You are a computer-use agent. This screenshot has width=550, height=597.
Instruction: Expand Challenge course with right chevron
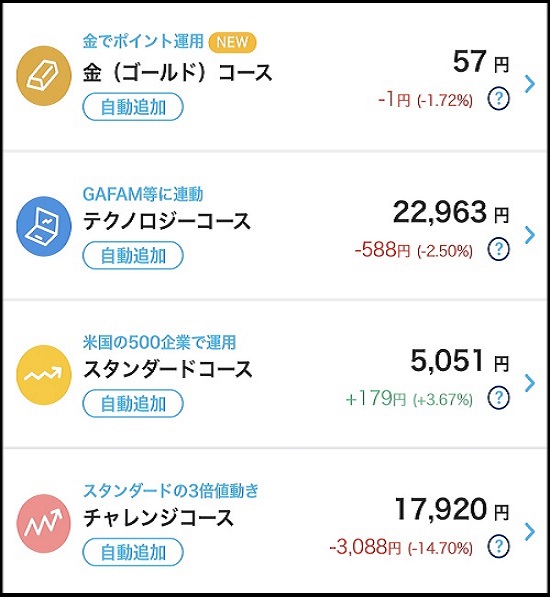click(x=530, y=532)
